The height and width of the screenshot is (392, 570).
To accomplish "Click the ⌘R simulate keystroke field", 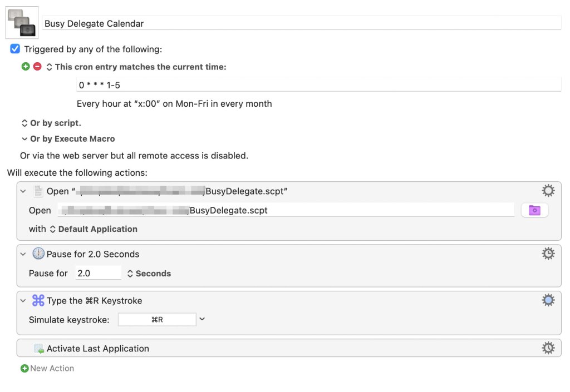I will click(157, 320).
